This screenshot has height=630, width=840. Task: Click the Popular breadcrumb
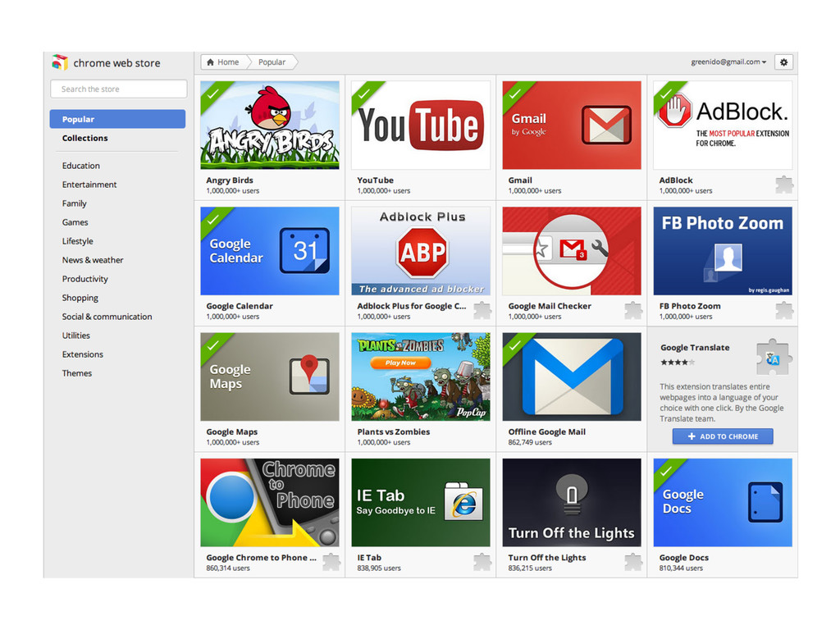pyautogui.click(x=272, y=62)
